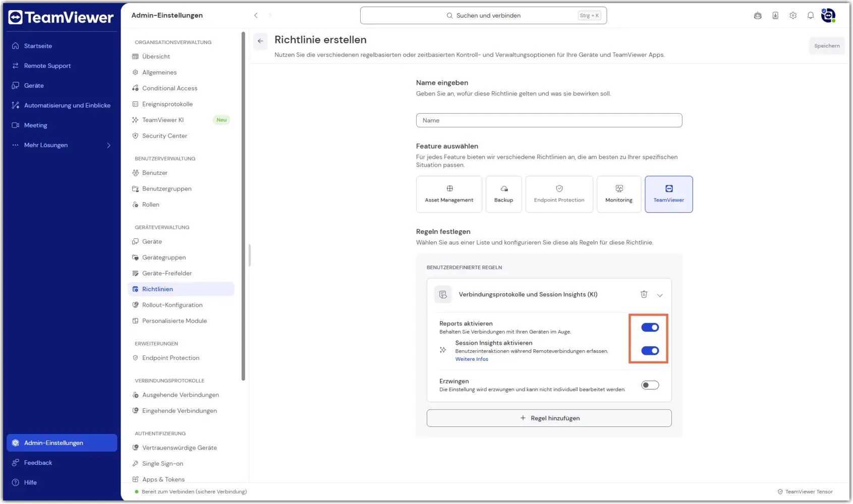Go back using the navigation left chevron
Image resolution: width=853 pixels, height=504 pixels.
(x=256, y=16)
